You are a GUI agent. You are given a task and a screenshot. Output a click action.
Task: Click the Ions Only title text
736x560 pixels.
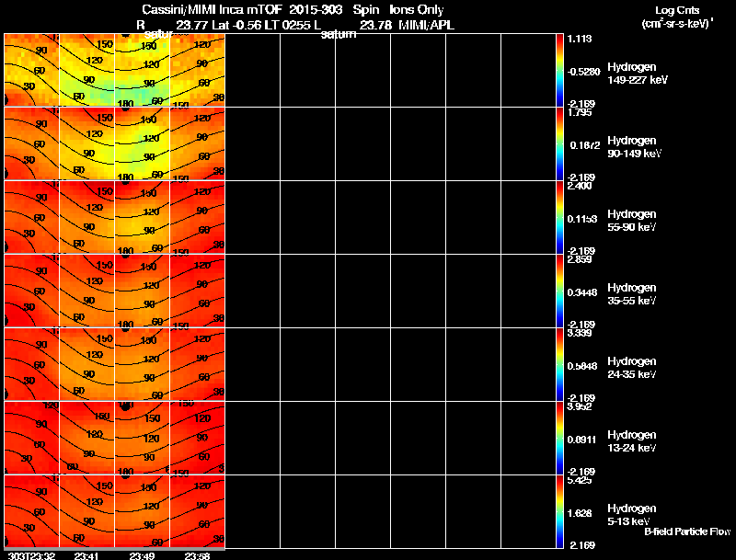(417, 9)
